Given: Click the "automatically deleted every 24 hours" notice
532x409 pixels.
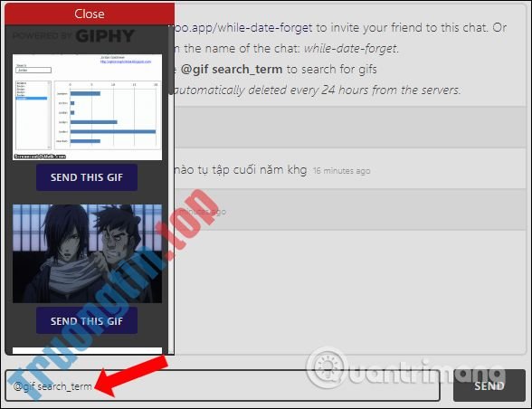Looking at the screenshot, I should tap(317, 90).
